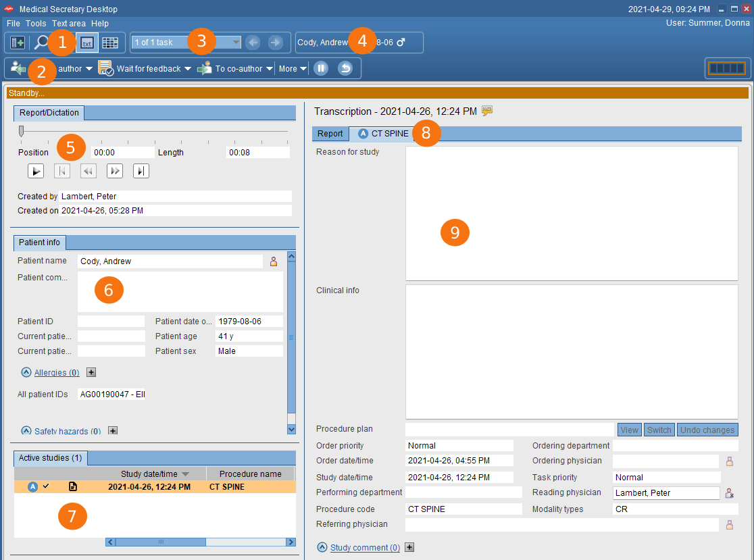Toggle the Study comment section arrow
754x560 pixels.
322,548
